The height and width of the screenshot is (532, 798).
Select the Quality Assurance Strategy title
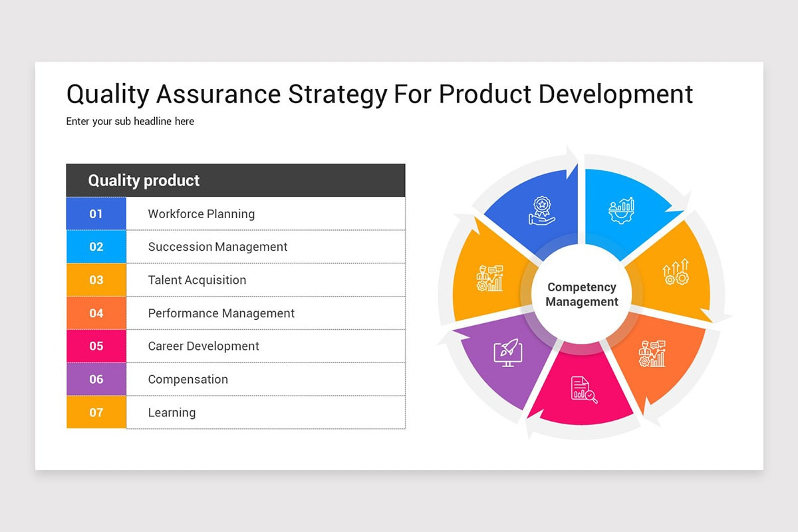point(378,94)
